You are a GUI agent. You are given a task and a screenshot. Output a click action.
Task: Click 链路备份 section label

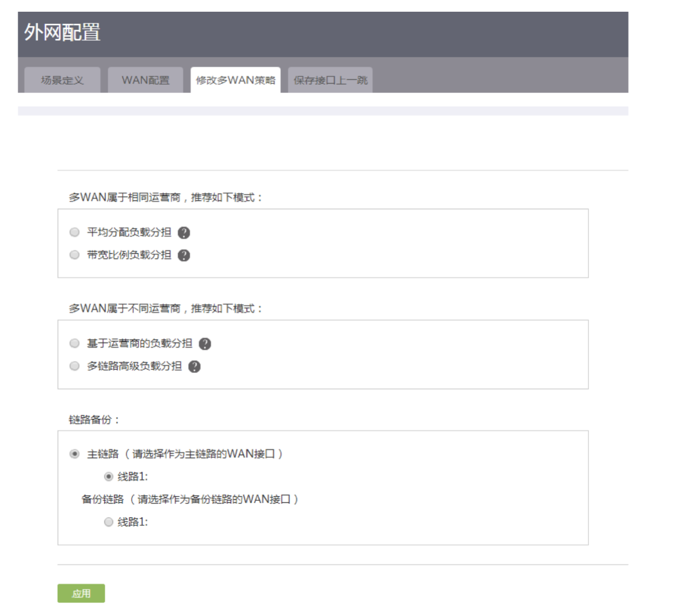click(94, 420)
